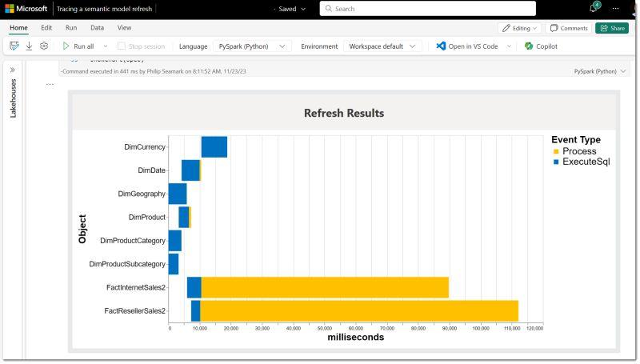Click the Process yellow legend swatch
The height and width of the screenshot is (364, 640).
coord(558,152)
